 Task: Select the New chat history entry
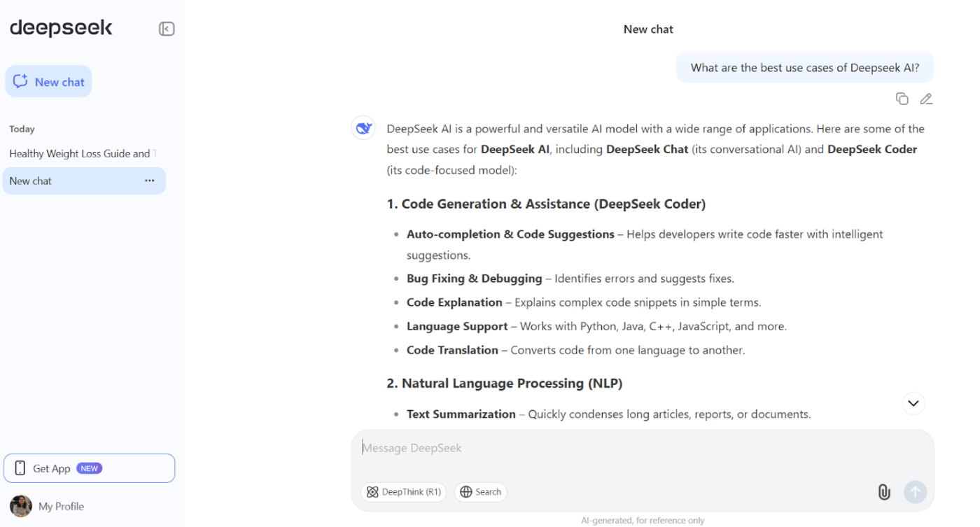84,181
